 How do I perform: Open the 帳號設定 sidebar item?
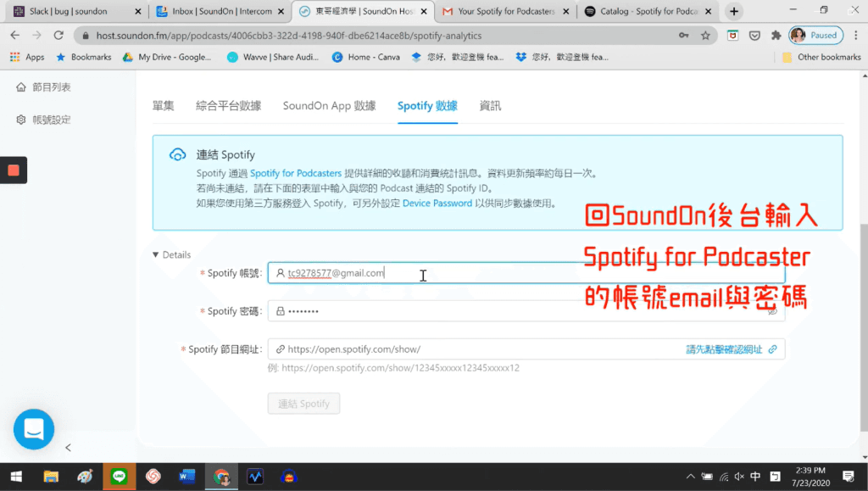point(52,120)
